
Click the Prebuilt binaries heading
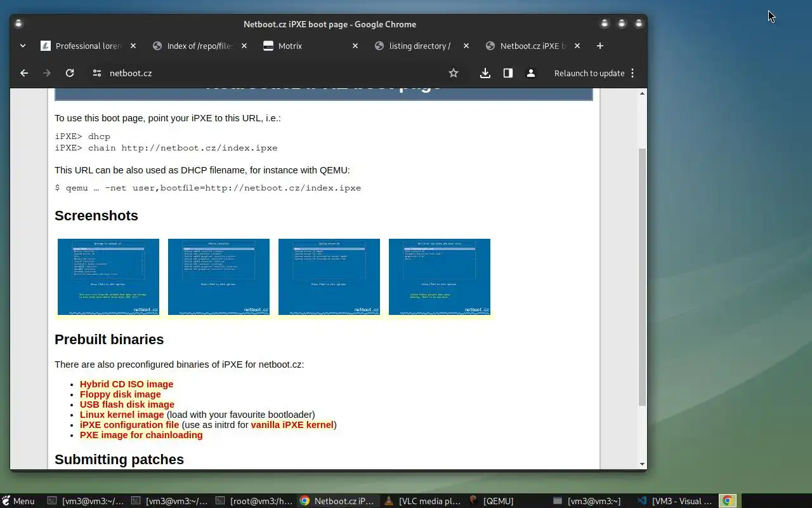pyautogui.click(x=109, y=340)
